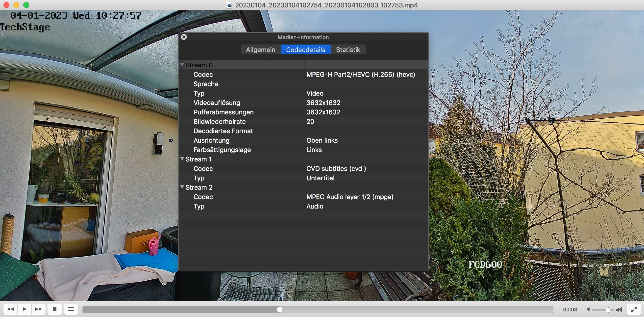Viewport: 644px width, 317px height.
Task: Set max volume with the loud speaker icon
Action: 619,310
